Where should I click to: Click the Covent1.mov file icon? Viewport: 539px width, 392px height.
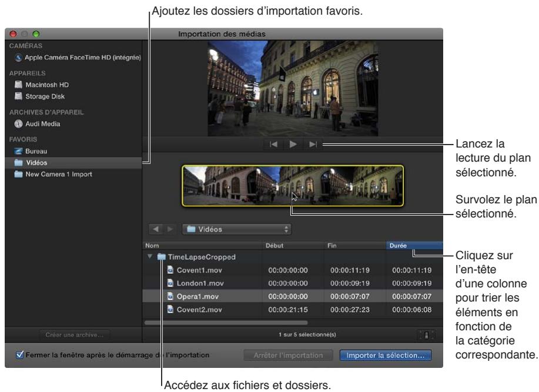[x=170, y=270]
